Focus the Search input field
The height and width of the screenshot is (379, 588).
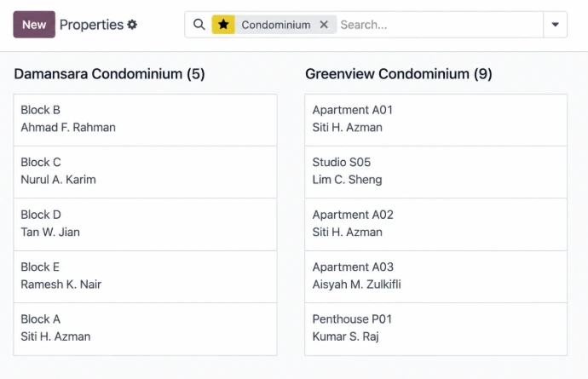pos(440,25)
